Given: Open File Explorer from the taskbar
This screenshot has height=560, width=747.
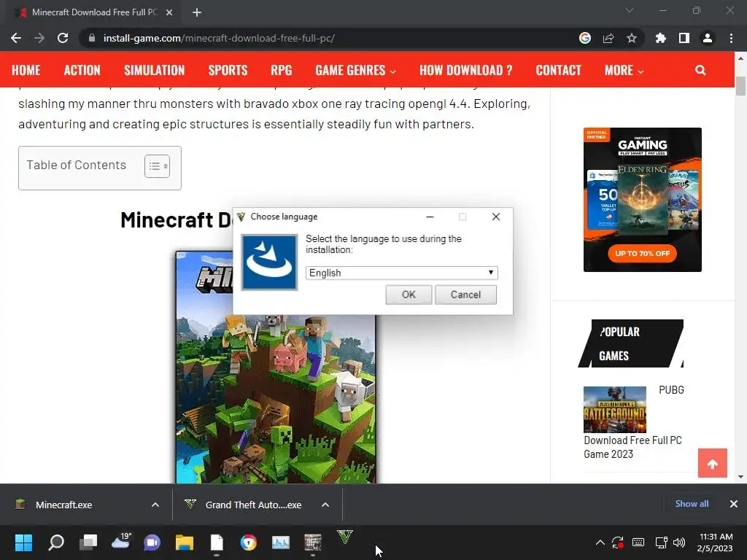Looking at the screenshot, I should [185, 542].
